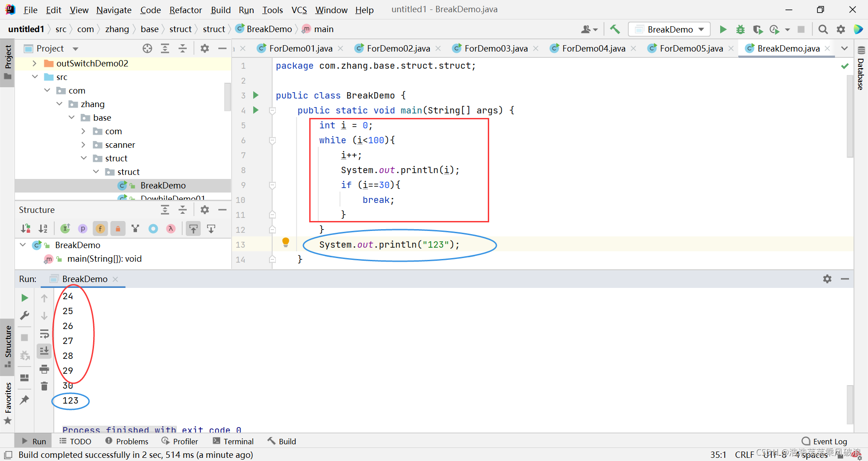This screenshot has height=461, width=868.
Task: Toggle Sort by Visibility in Structure panel
Action: coord(26,229)
